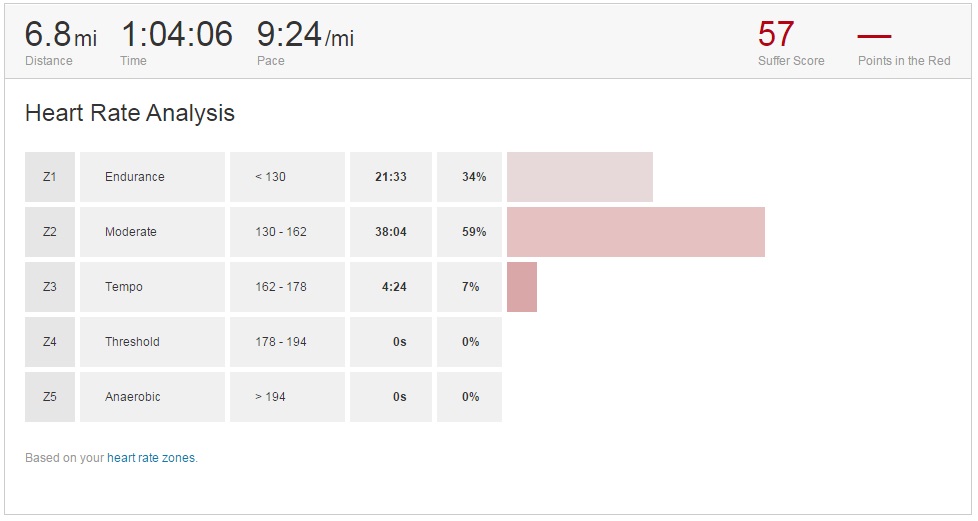Click the Points in the Red dash
This screenshot has width=978, height=521.
pos(874,37)
